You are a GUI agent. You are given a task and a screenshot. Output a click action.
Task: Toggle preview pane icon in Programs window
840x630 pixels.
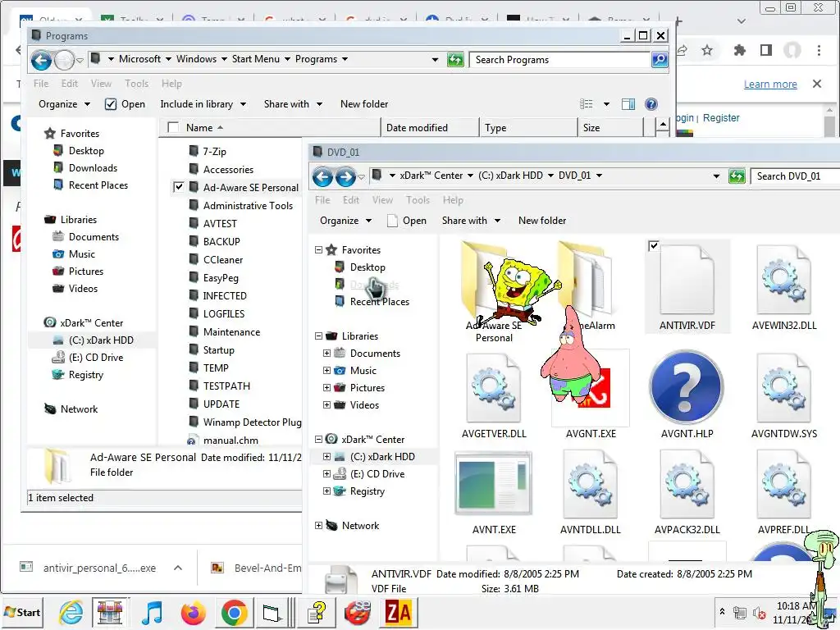628,104
